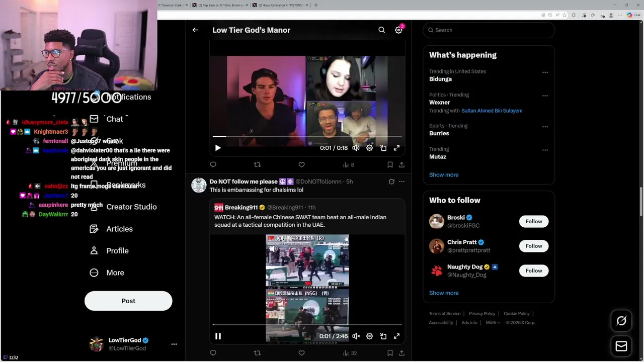Enter fullscreen on the 2:46 SWAT video
Image resolution: width=644 pixels, height=362 pixels.
(x=396, y=336)
